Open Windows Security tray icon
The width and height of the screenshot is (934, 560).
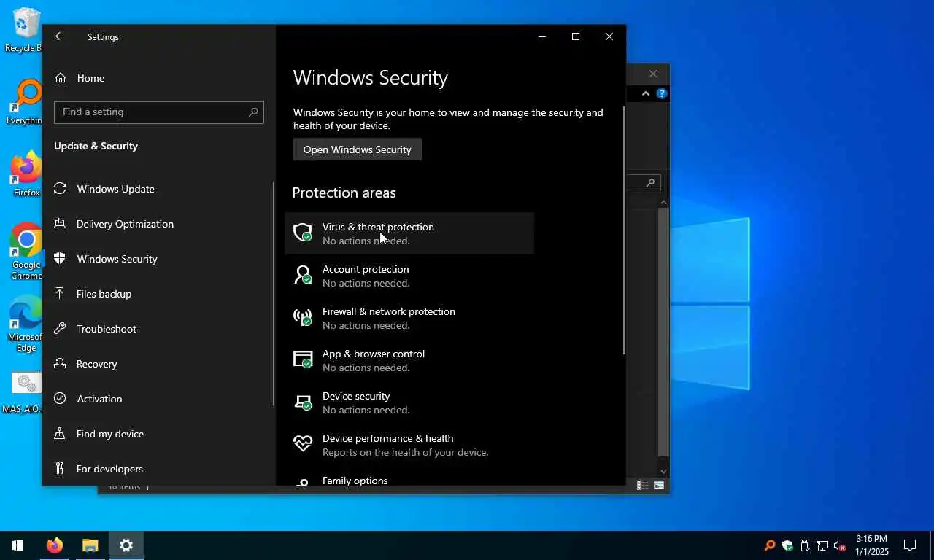tap(787, 545)
